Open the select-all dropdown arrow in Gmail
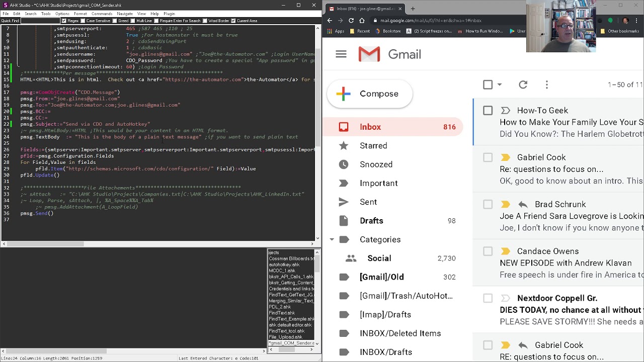 click(x=500, y=85)
